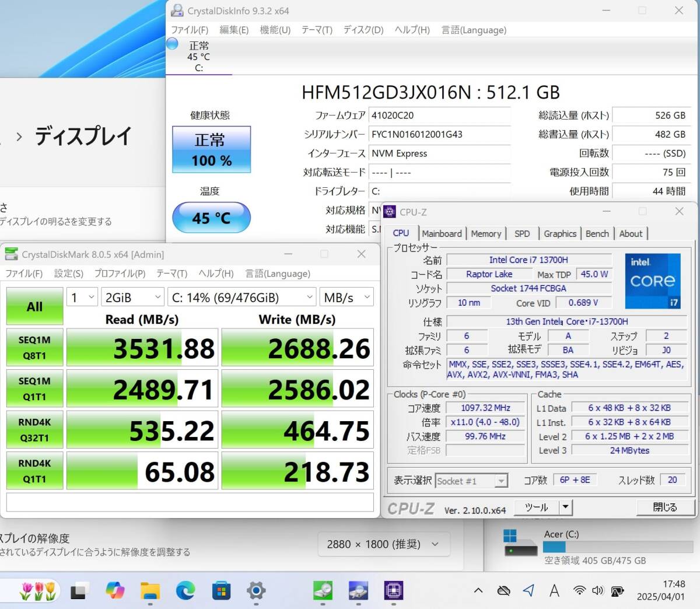Open CrystalDiskMark テーマ(T) menu

pos(171,274)
